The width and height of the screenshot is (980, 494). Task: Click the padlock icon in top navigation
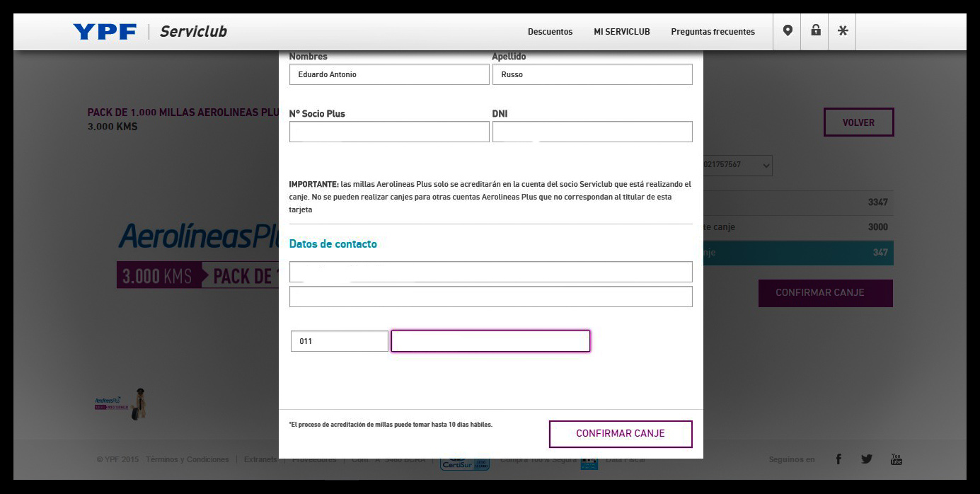point(815,31)
